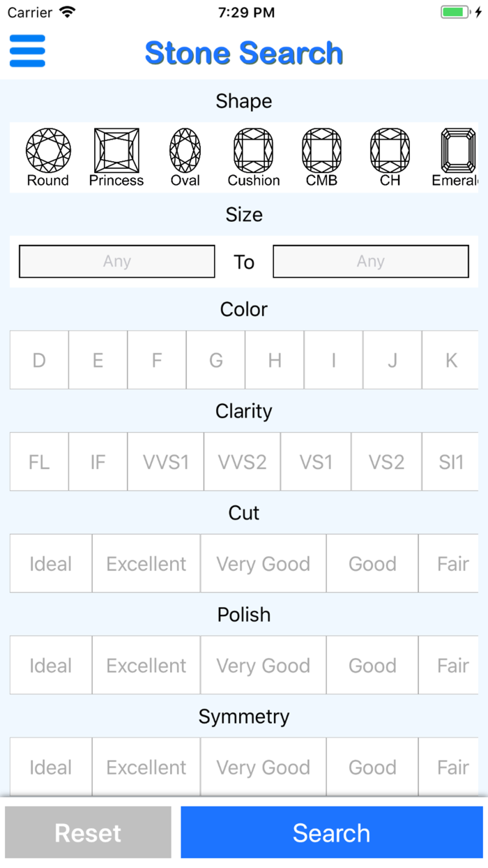Enable Ideal symmetry filter
The image size is (488, 868).
point(51,768)
